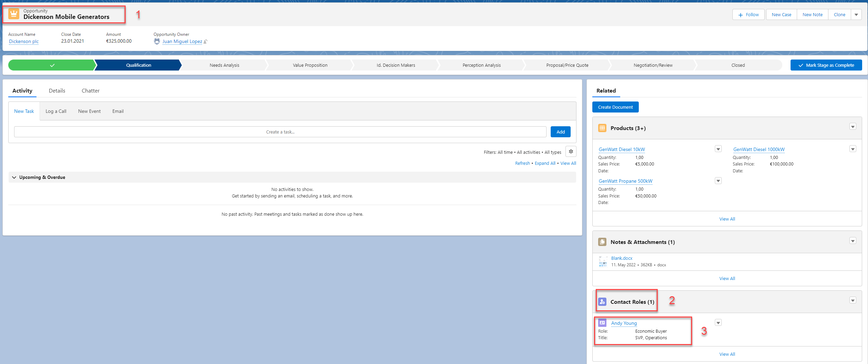Open the Dickenson plc account link
The image size is (868, 364).
tap(24, 41)
